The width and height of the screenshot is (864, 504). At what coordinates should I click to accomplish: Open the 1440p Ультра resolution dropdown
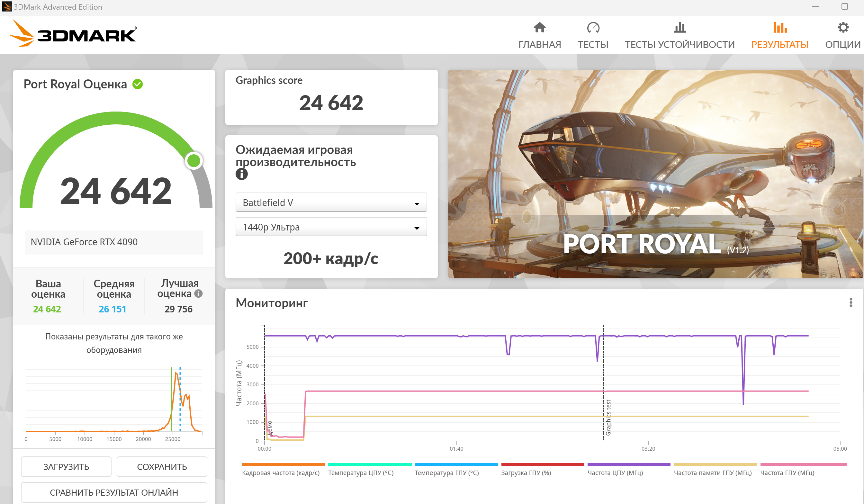[331, 227]
